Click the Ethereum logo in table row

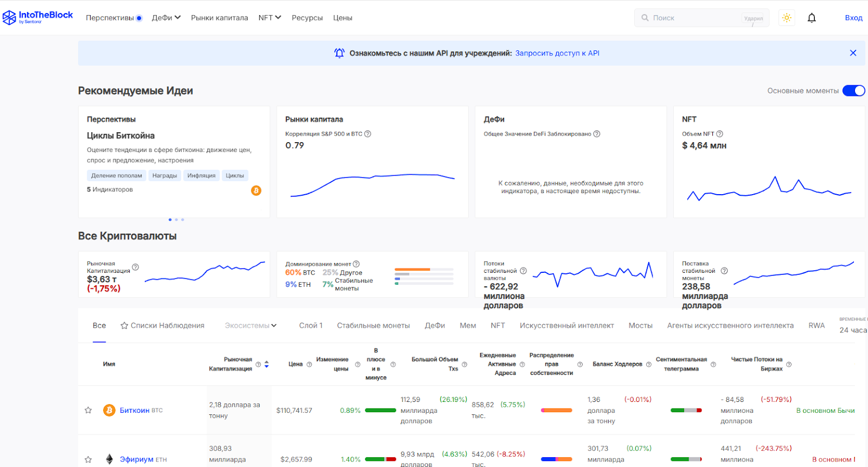coord(109,459)
